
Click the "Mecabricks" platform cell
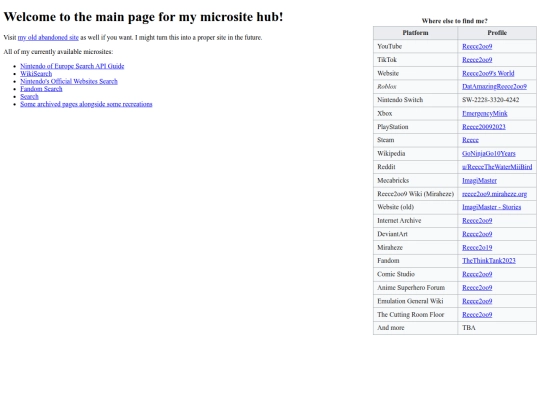pyautogui.click(x=415, y=180)
